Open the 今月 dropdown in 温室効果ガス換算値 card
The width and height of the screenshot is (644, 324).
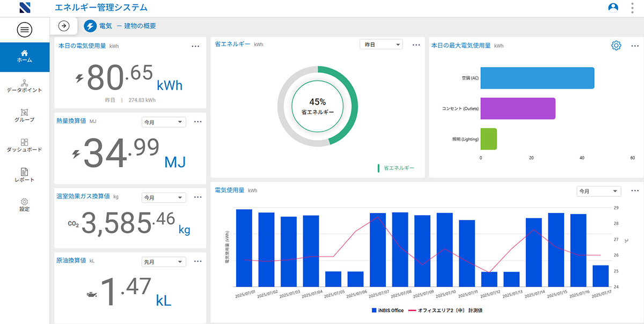(164, 197)
